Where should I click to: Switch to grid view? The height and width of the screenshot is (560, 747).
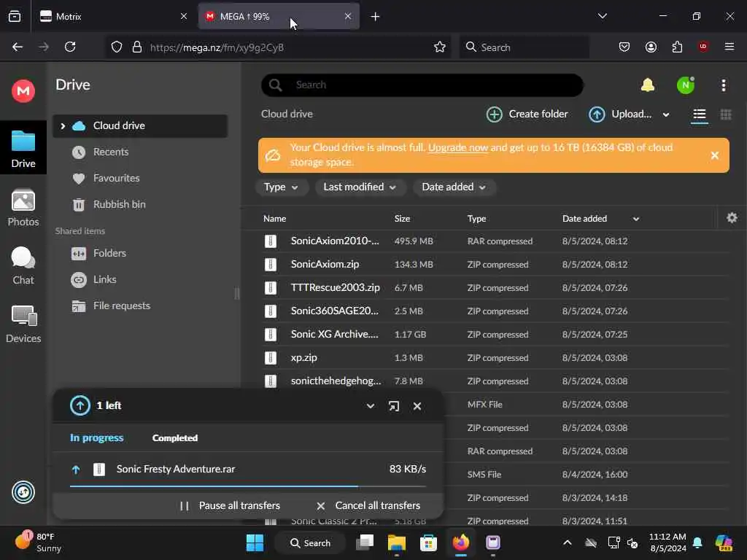click(726, 114)
